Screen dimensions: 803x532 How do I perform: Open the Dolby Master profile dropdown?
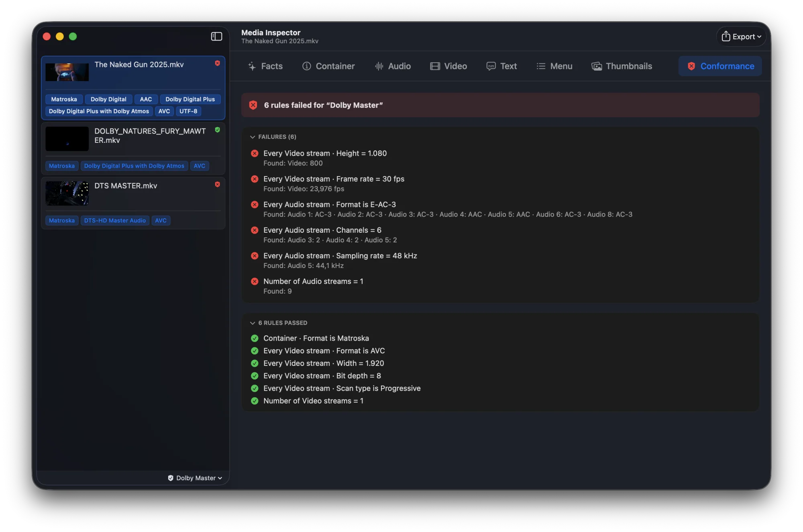195,478
